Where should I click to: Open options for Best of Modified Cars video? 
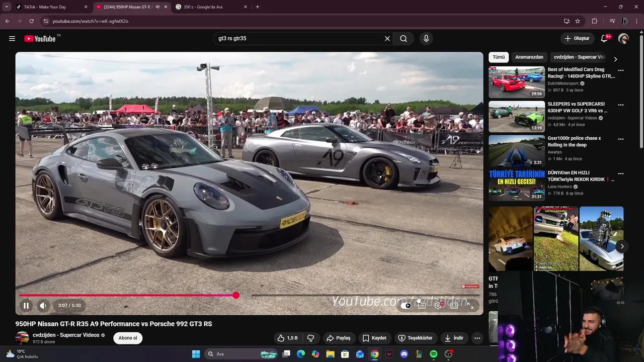coord(621,70)
